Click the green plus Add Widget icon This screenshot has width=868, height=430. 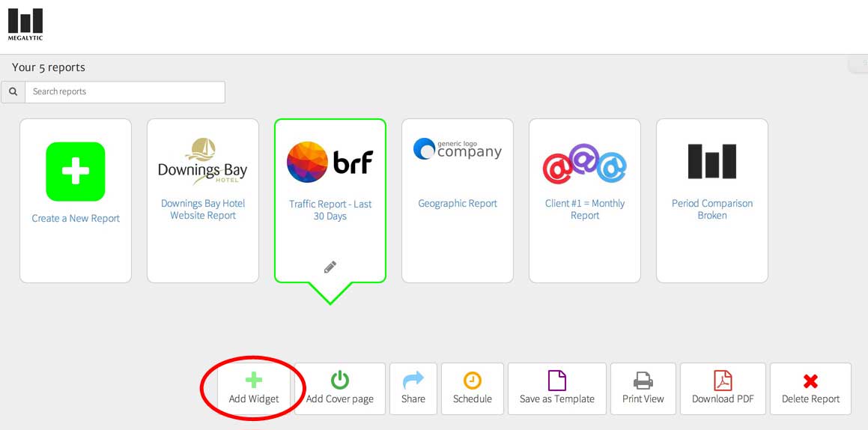point(254,380)
